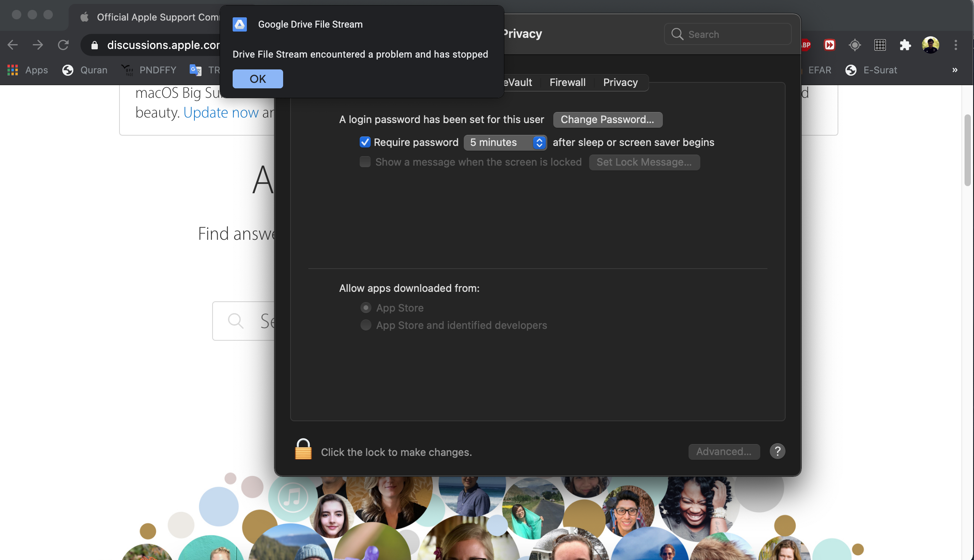Click the Change Password button
This screenshot has width=974, height=560.
(607, 119)
